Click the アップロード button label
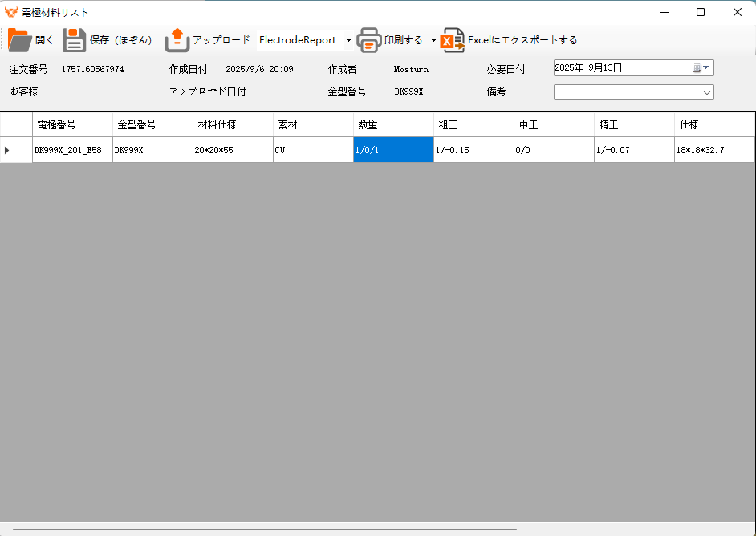The image size is (756, 536). [x=221, y=40]
